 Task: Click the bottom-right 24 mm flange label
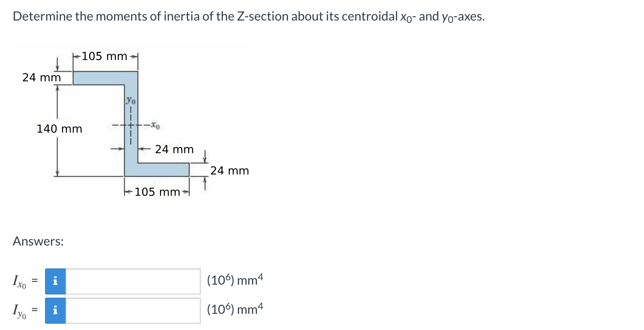[230, 171]
